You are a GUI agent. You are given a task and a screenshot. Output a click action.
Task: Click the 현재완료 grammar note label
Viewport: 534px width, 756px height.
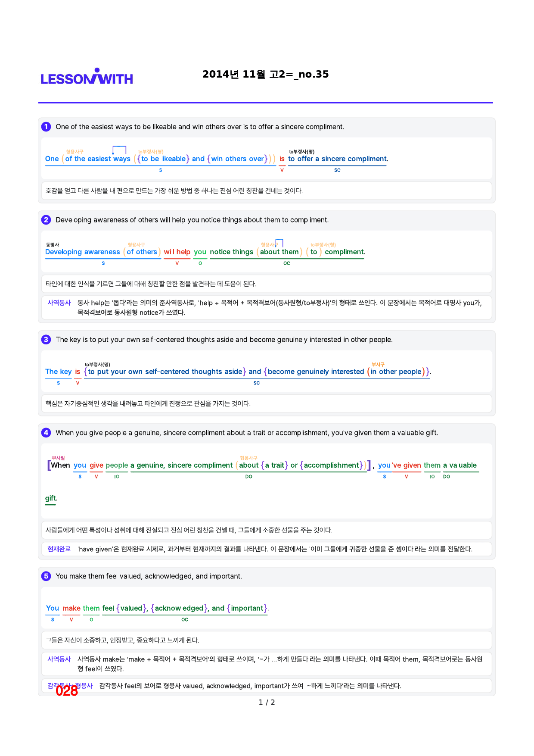pyautogui.click(x=59, y=549)
